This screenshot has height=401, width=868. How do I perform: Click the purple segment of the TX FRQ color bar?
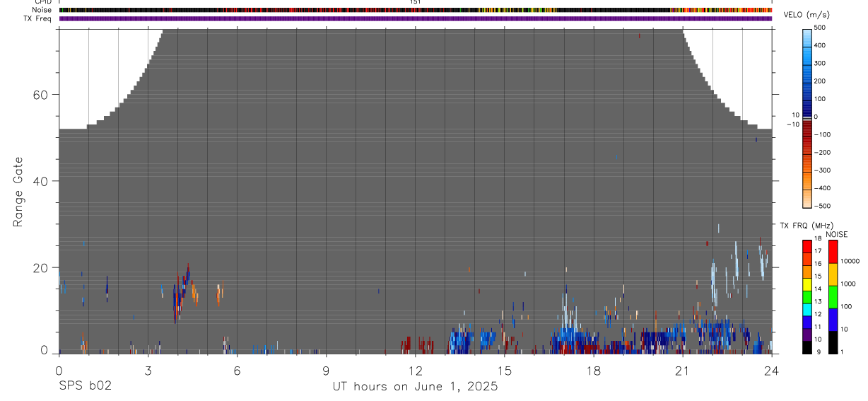(807, 335)
